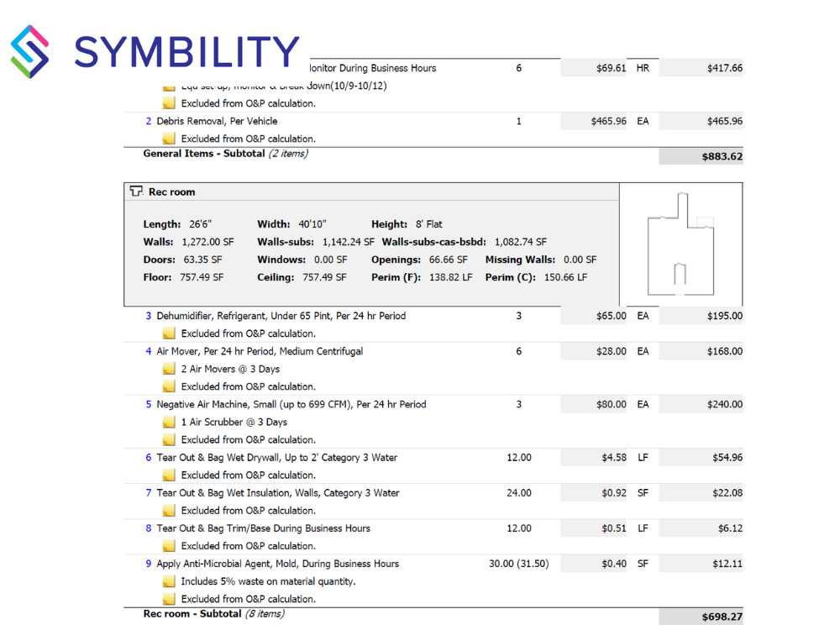Open the note icon under Dehumidifier line
Screen dimensions: 840x630
point(169,333)
